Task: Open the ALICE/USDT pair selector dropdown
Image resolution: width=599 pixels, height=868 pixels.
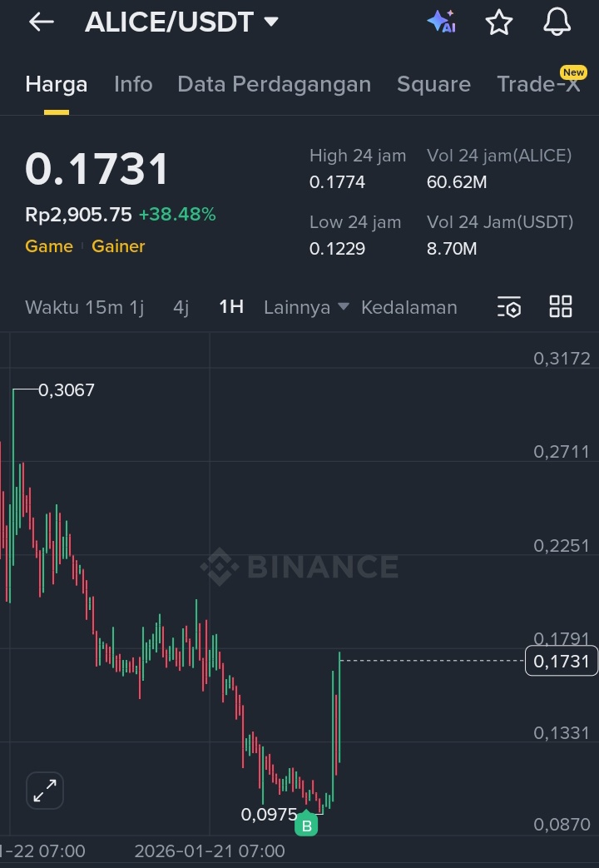Action: [182, 22]
